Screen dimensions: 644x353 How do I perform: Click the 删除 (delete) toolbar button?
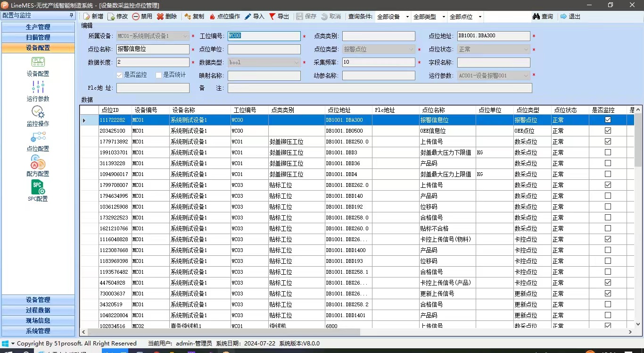167,17
